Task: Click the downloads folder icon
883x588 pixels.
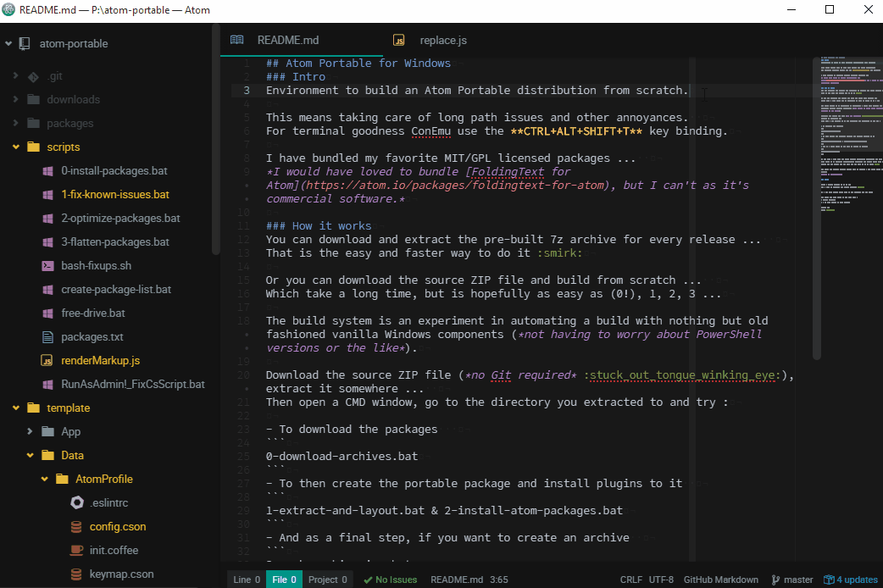Action: 33,100
